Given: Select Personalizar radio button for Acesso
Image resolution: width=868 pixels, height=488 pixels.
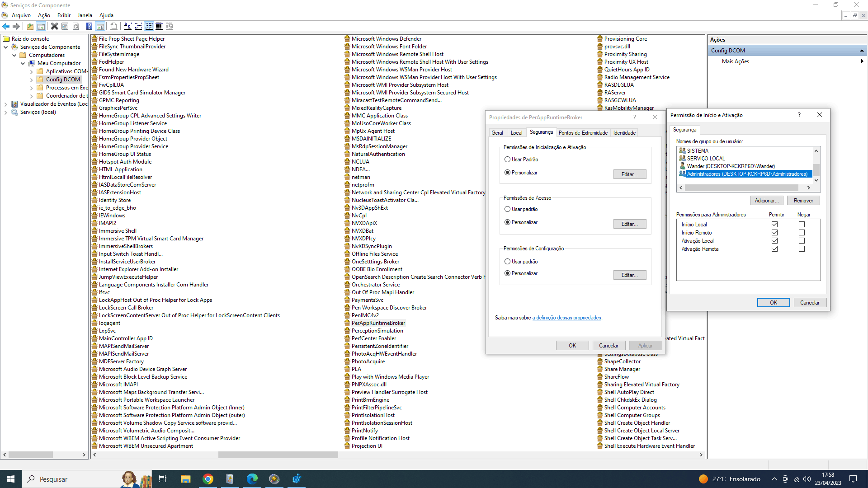Looking at the screenshot, I should click(x=507, y=222).
